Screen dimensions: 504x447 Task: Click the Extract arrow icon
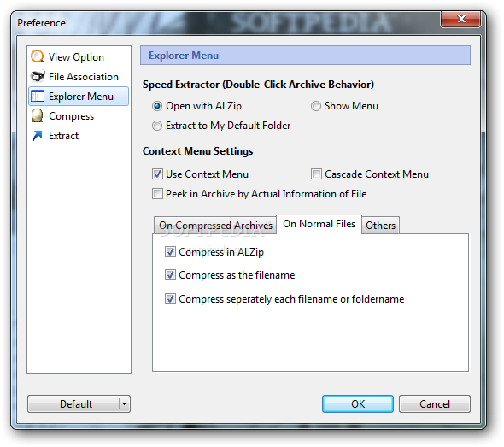[x=38, y=135]
